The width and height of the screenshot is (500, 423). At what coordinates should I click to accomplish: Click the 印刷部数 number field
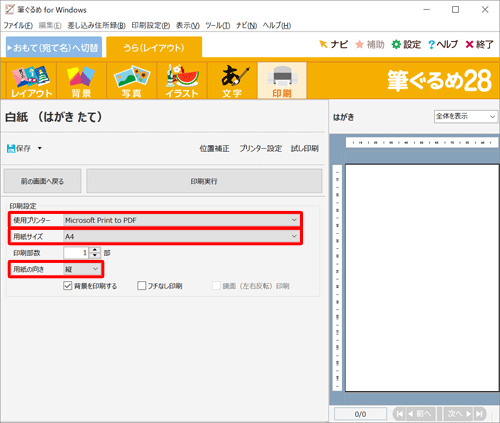pyautogui.click(x=77, y=253)
